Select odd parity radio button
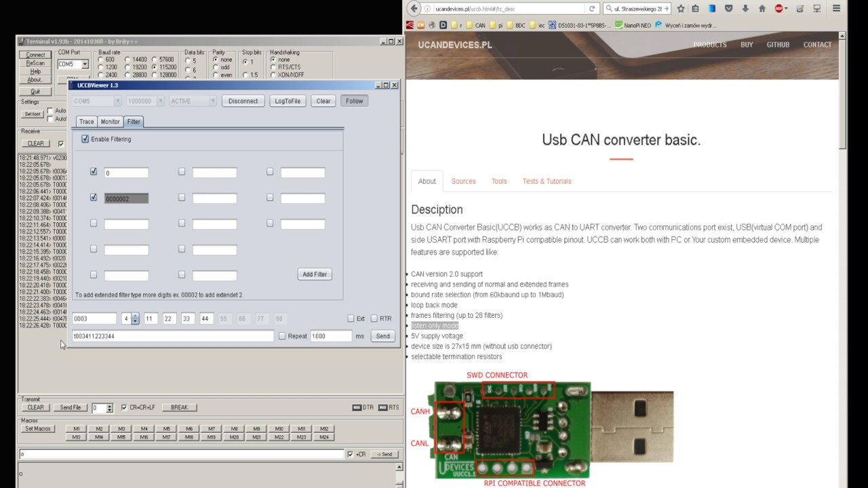 (216, 67)
